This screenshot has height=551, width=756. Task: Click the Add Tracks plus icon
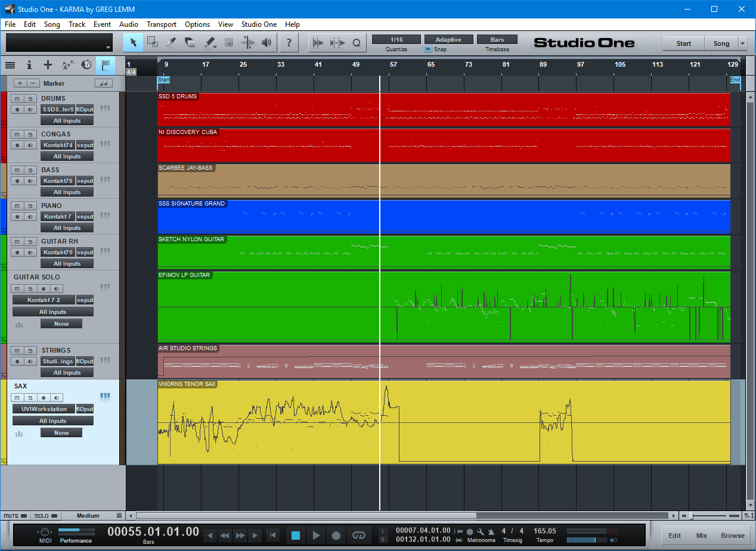pos(48,65)
